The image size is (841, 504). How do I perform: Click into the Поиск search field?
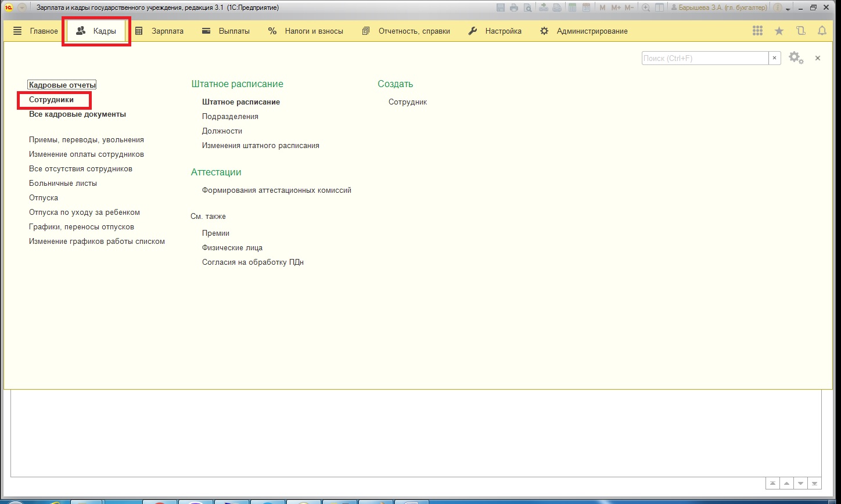[705, 58]
